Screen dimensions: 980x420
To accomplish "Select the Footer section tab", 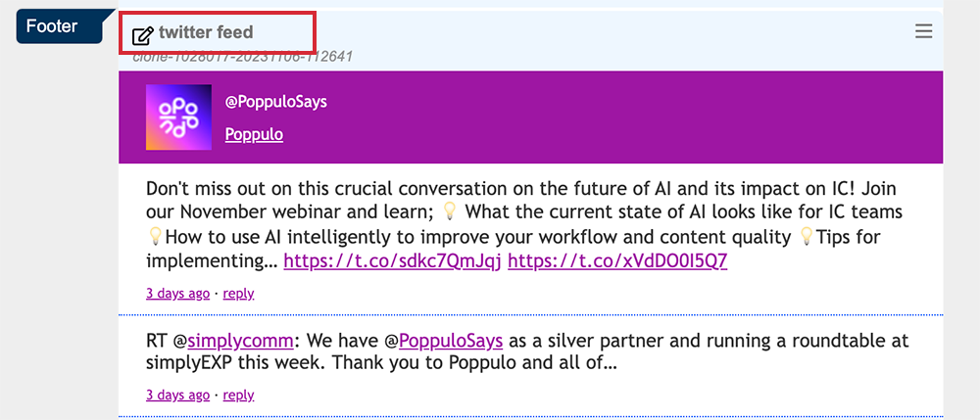I will click(x=52, y=26).
